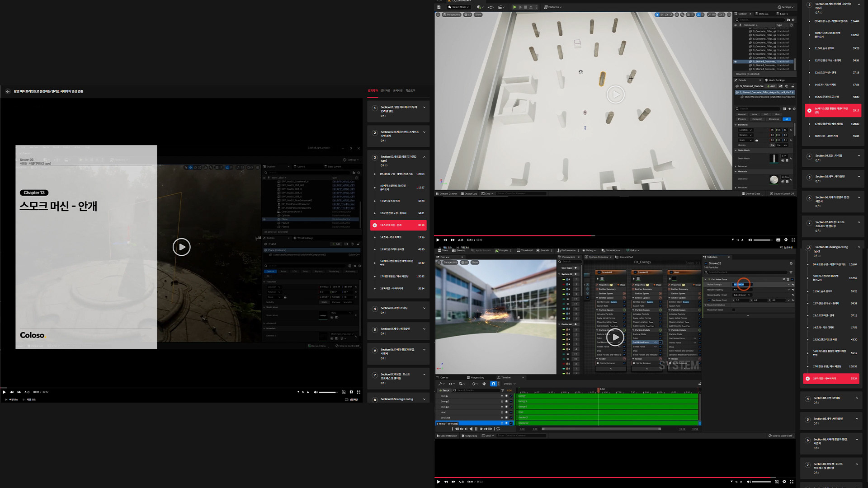
Task: Open fullscreen on the fog chapter video
Action: point(359,392)
